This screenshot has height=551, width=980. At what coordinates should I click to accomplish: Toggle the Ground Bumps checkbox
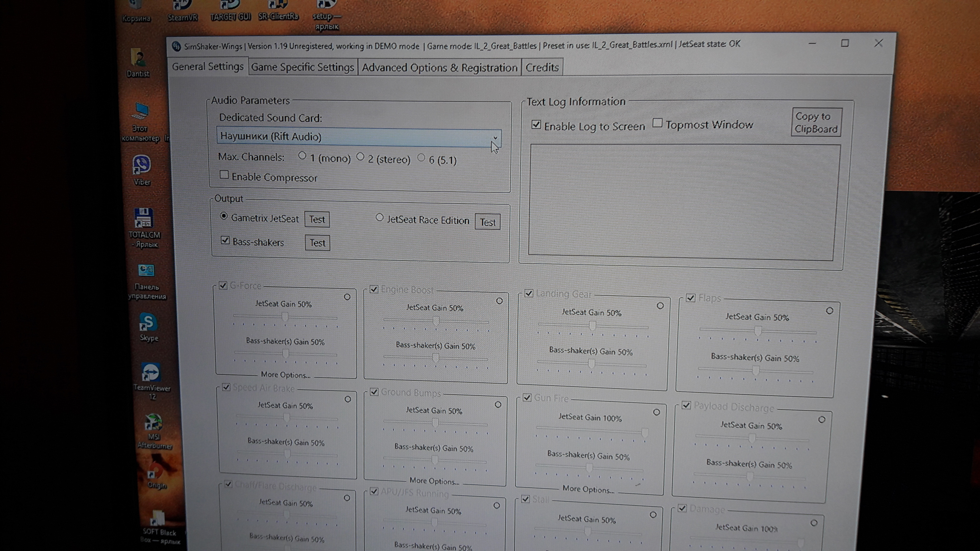(374, 392)
